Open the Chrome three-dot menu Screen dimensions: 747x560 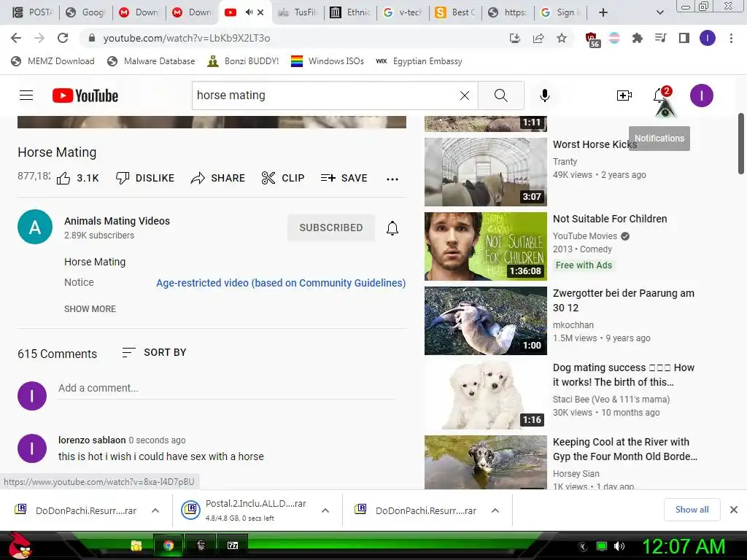coord(731,38)
